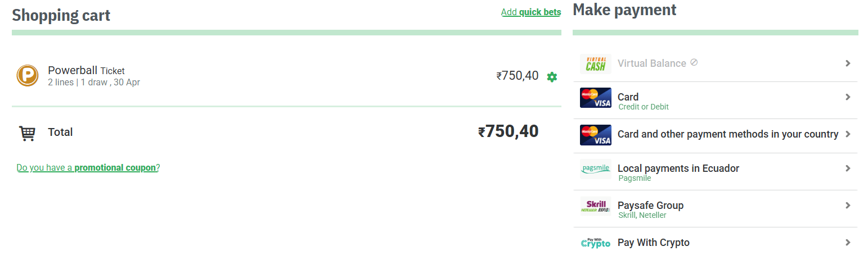
Task: Click the Virtual Cash logo icon
Action: [x=595, y=64]
